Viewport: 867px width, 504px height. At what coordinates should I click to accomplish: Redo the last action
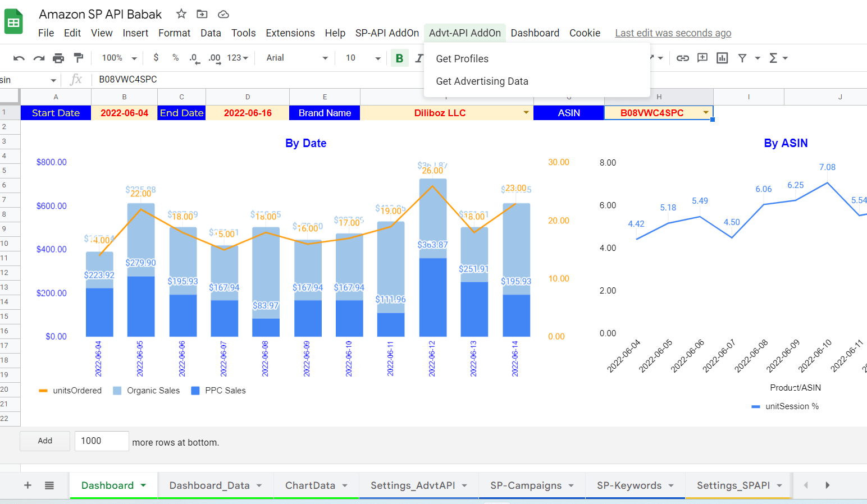click(39, 58)
